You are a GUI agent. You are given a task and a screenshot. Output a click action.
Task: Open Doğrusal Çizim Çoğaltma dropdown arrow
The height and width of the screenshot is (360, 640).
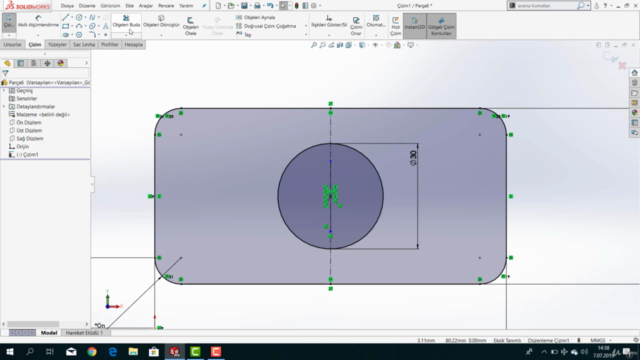tap(306, 26)
